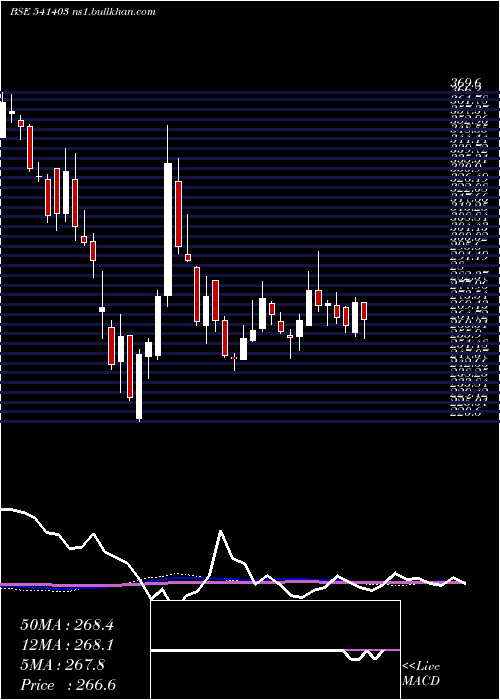
Task: Click the '<<Live MACD' label
Action: pyautogui.click(x=421, y=674)
